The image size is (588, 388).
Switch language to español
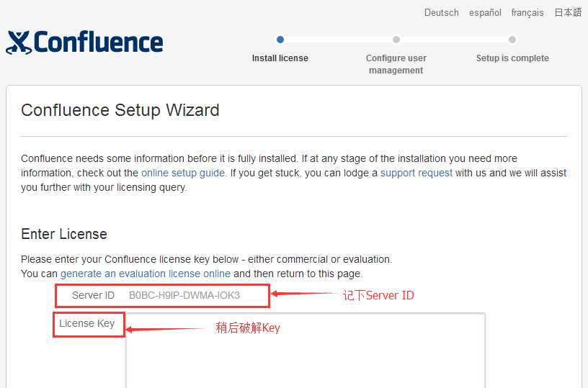tap(485, 13)
